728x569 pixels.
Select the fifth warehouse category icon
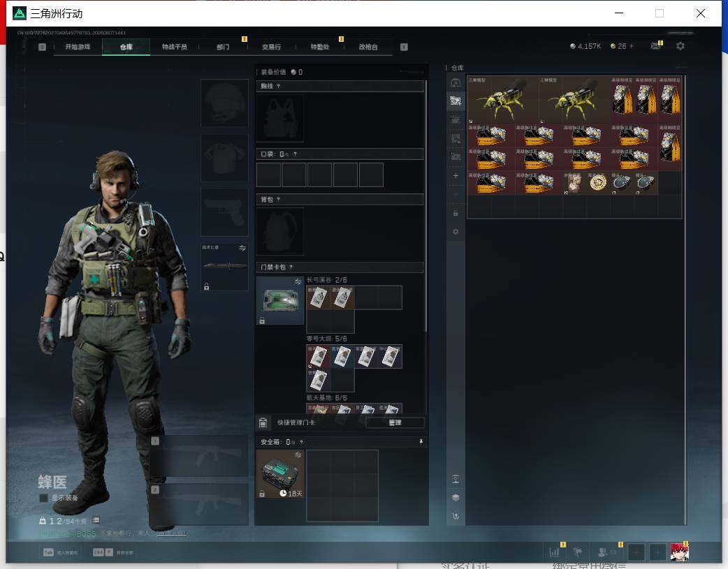click(x=456, y=157)
